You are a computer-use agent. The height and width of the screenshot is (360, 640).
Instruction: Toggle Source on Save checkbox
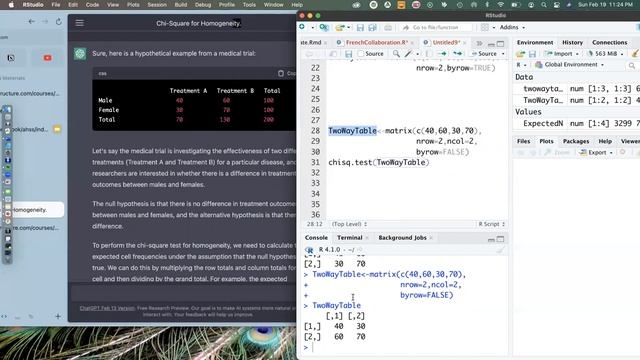361,53
